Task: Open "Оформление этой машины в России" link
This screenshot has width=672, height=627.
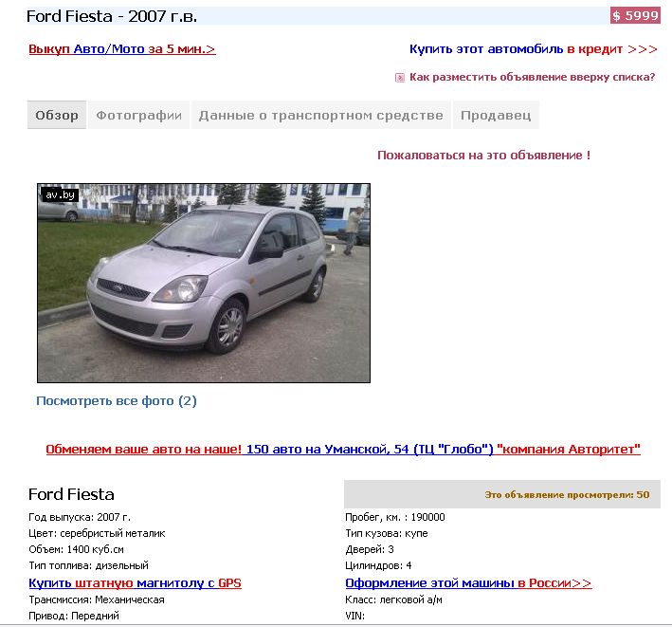Action: click(x=468, y=583)
